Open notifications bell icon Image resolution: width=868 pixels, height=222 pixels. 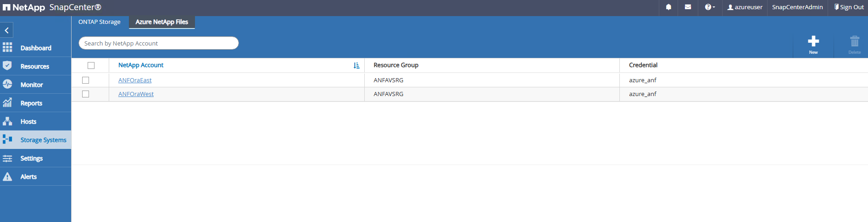pos(668,7)
